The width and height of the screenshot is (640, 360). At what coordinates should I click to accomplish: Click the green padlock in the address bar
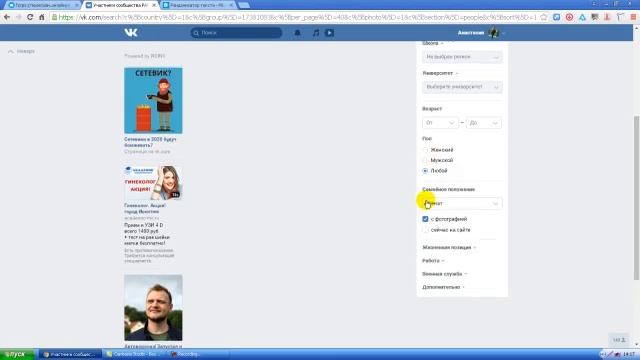(54, 17)
